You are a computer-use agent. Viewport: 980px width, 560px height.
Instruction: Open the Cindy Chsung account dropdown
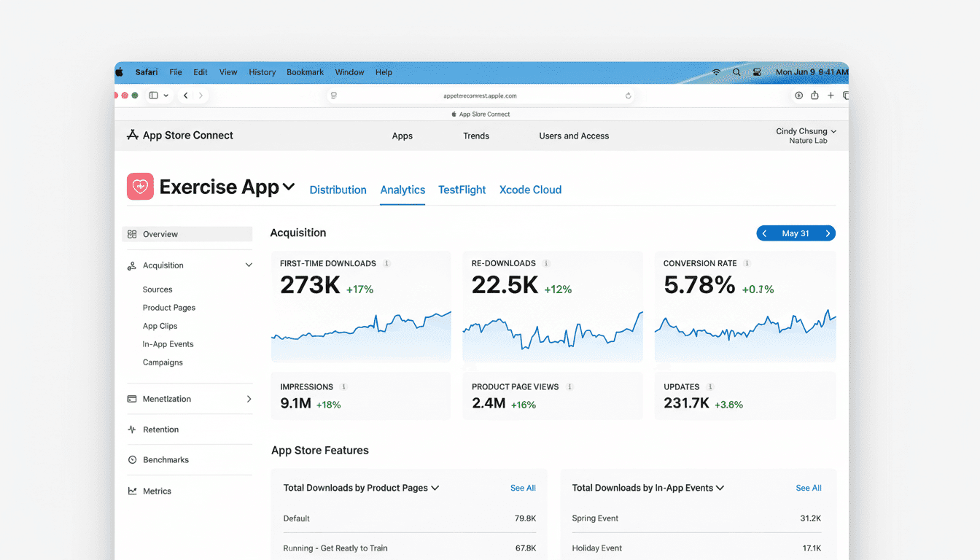click(x=806, y=131)
